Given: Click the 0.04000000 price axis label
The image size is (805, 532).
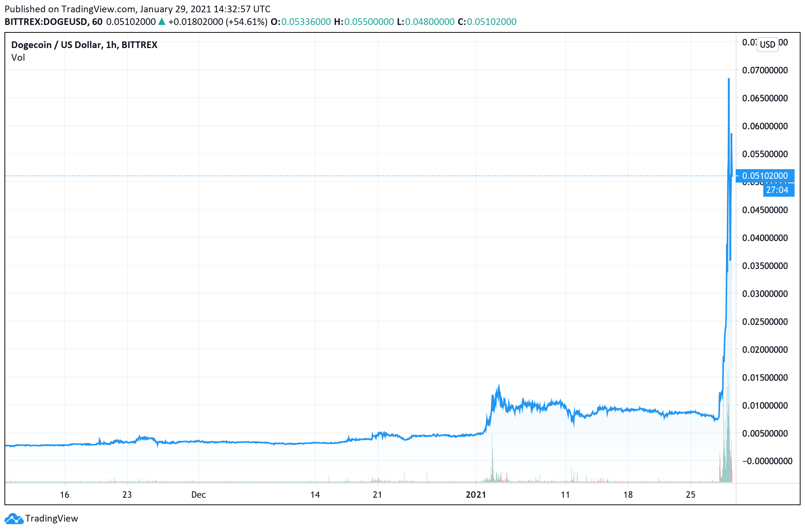Looking at the screenshot, I should 765,238.
